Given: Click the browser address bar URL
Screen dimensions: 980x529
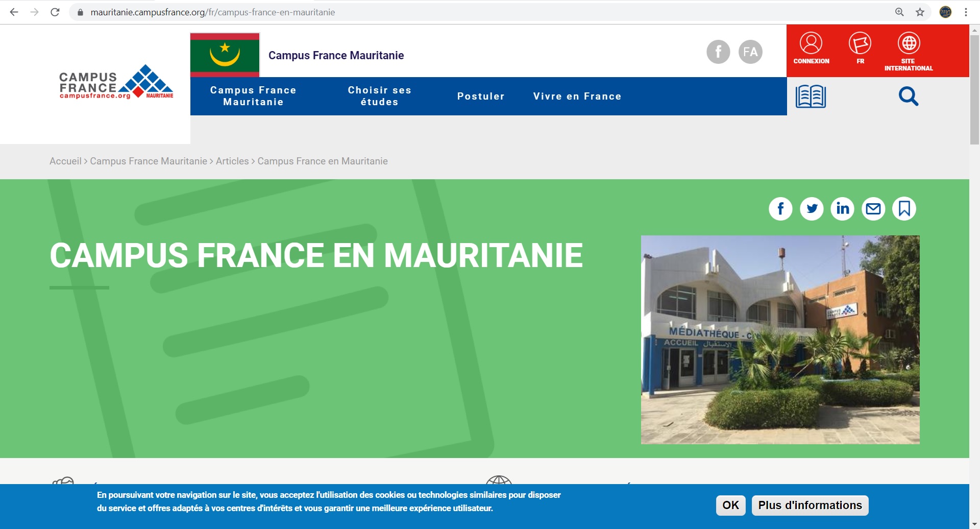Looking at the screenshot, I should 212,12.
